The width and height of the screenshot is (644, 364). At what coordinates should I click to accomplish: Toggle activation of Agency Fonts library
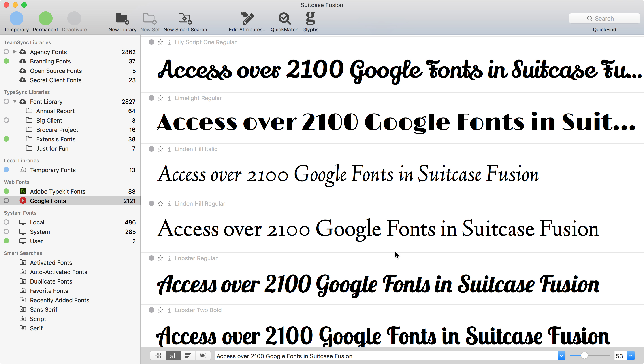coord(6,52)
